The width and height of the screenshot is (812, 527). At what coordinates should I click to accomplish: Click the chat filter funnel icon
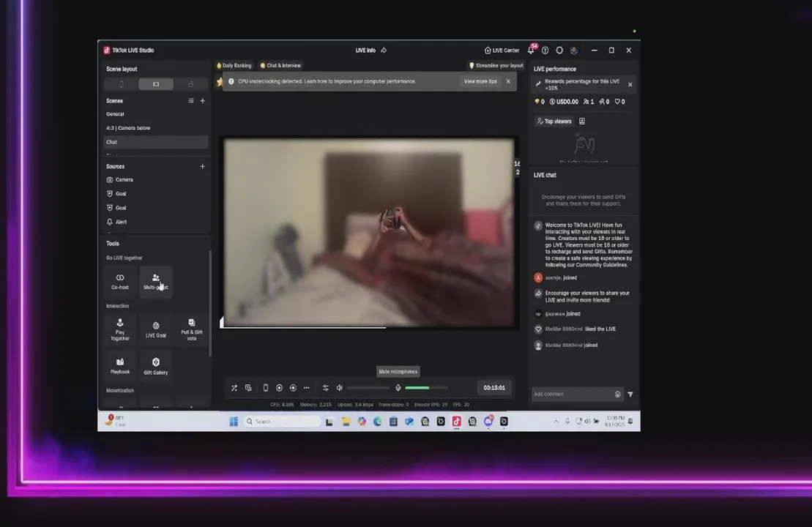[x=630, y=395]
